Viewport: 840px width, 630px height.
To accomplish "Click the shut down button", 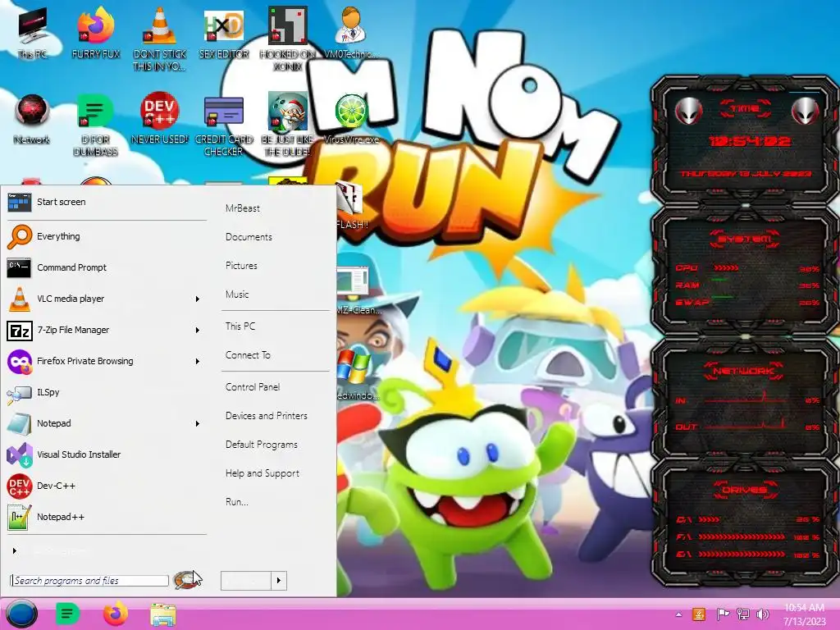I will (x=246, y=580).
